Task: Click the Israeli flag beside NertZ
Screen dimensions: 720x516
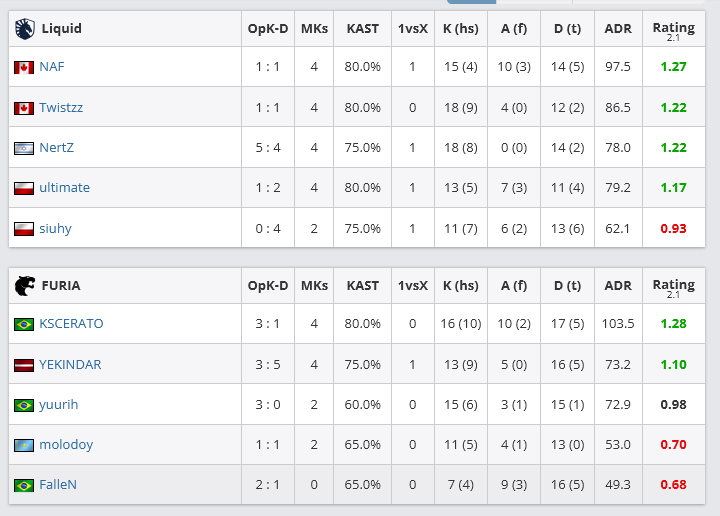Action: tap(24, 148)
